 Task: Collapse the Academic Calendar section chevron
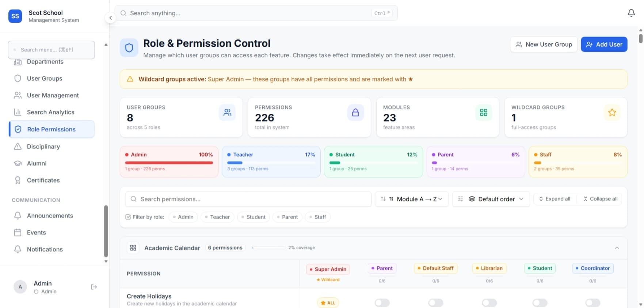pyautogui.click(x=617, y=248)
